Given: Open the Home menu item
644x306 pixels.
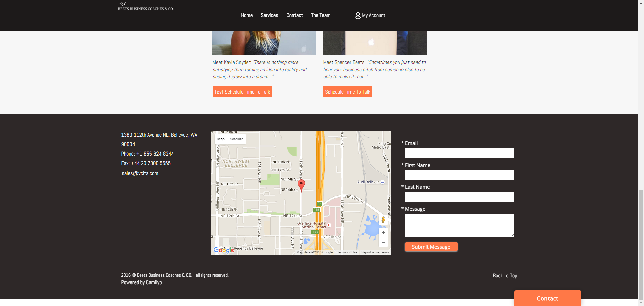Looking at the screenshot, I should coord(247,15).
